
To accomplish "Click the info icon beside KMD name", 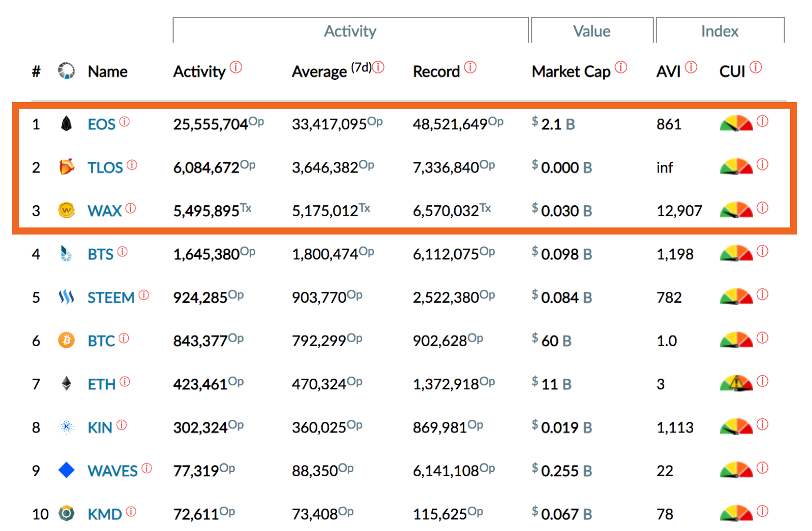I will click(131, 511).
